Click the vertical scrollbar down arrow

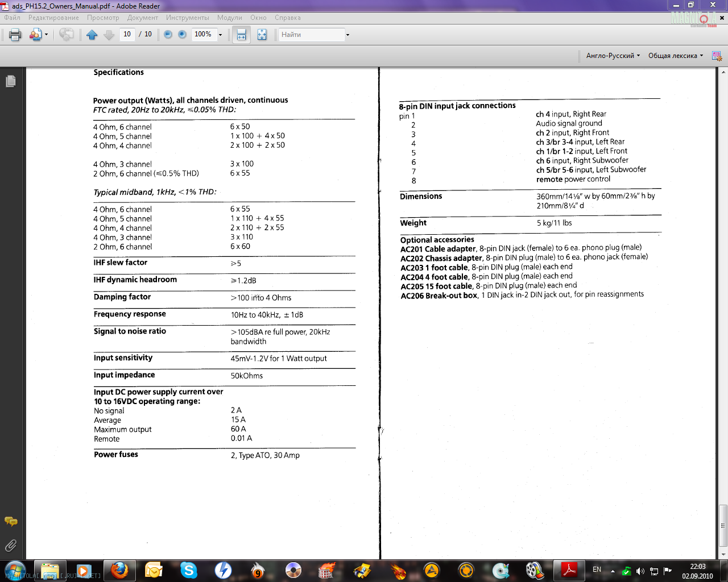723,555
